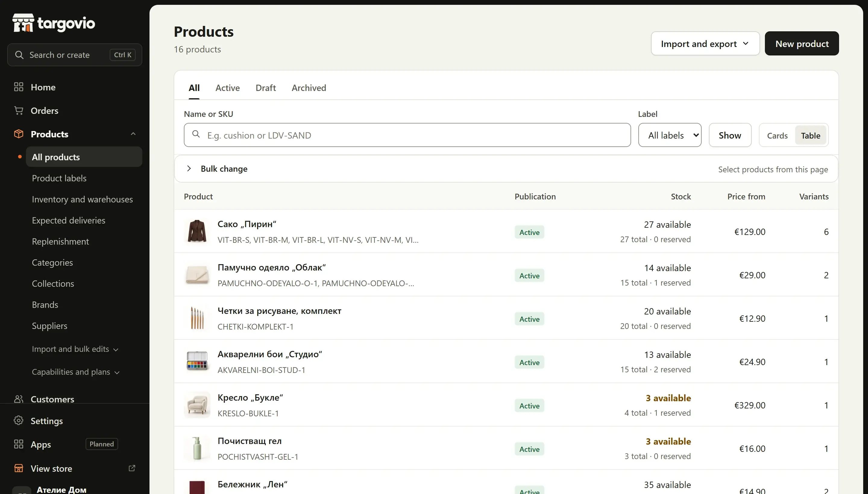Open the All labels dropdown
This screenshot has width=868, height=494.
pyautogui.click(x=669, y=135)
